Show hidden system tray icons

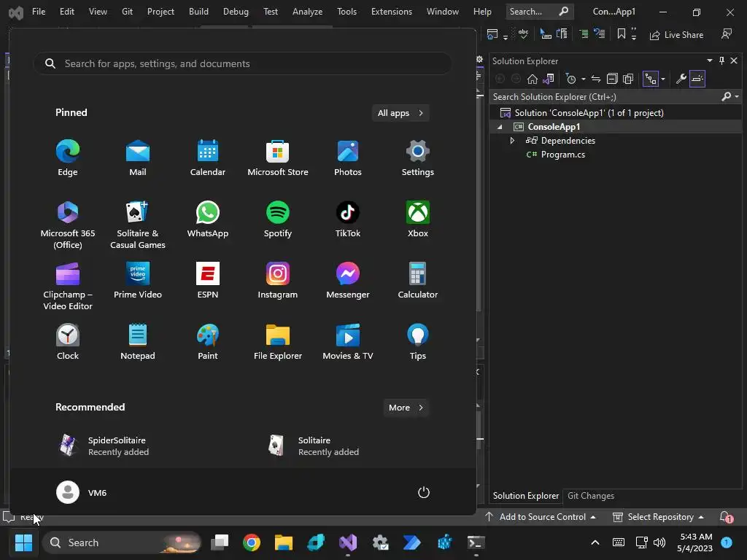[x=595, y=542]
